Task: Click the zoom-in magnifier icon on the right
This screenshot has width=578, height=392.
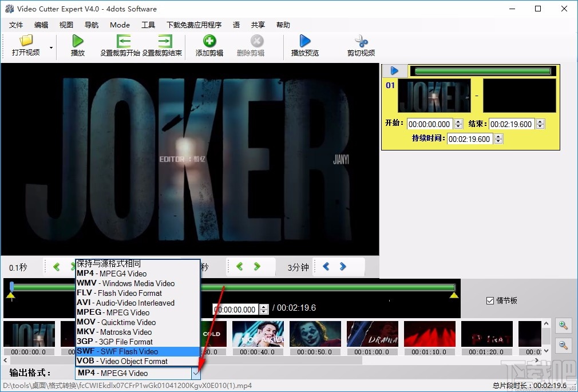Action: [x=564, y=325]
